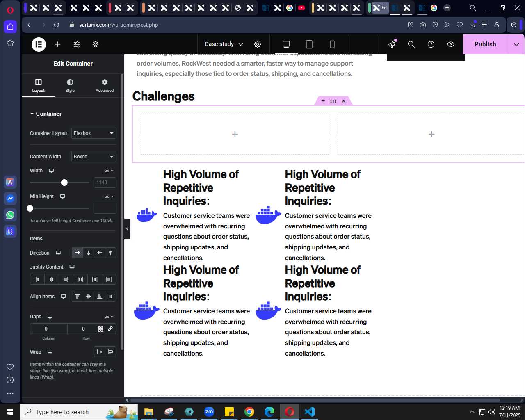Switch to tablet preview mode
Image resolution: width=525 pixels, height=420 pixels.
(x=309, y=44)
